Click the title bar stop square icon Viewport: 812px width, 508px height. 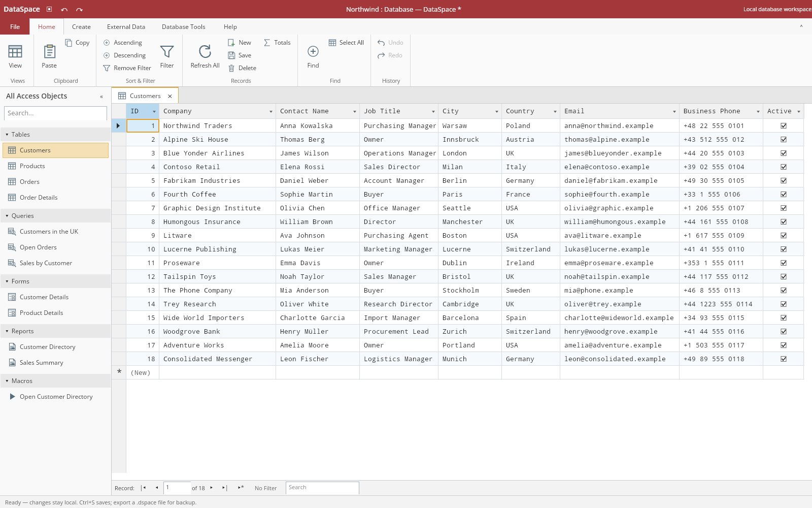click(x=49, y=9)
